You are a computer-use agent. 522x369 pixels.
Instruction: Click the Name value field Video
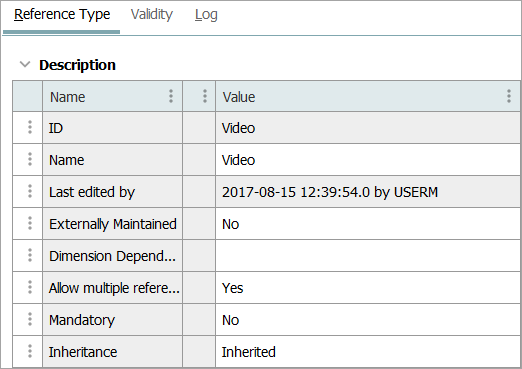(367, 160)
